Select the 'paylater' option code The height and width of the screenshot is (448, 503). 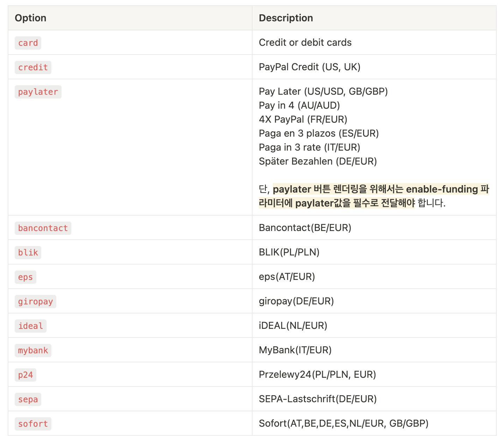[x=38, y=92]
